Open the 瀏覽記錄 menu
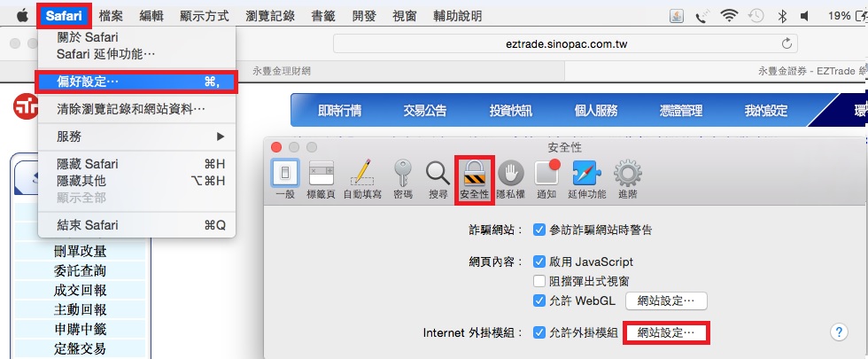The width and height of the screenshot is (868, 359). pos(270,16)
